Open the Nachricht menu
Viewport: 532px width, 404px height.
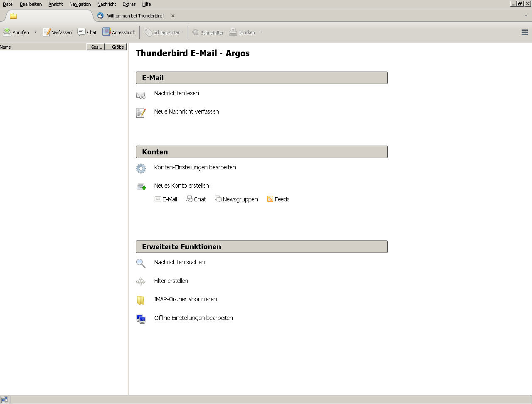pyautogui.click(x=107, y=4)
